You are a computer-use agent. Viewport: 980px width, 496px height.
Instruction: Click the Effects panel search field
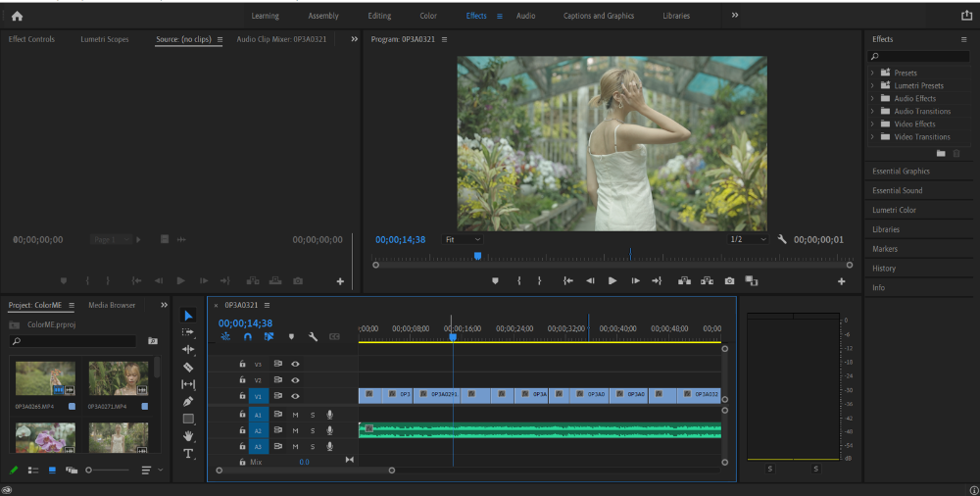pyautogui.click(x=919, y=57)
